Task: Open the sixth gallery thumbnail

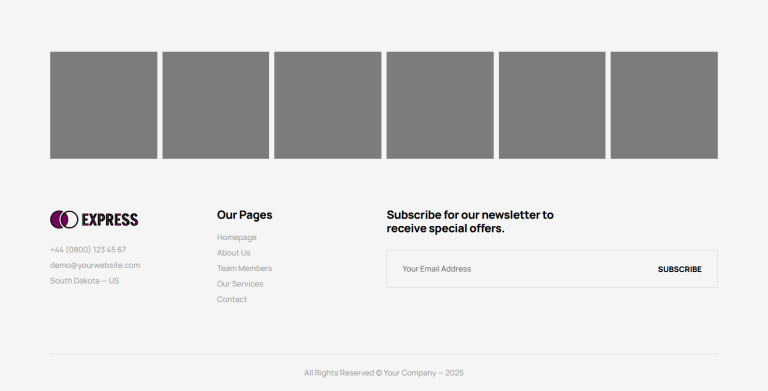Action: click(664, 105)
